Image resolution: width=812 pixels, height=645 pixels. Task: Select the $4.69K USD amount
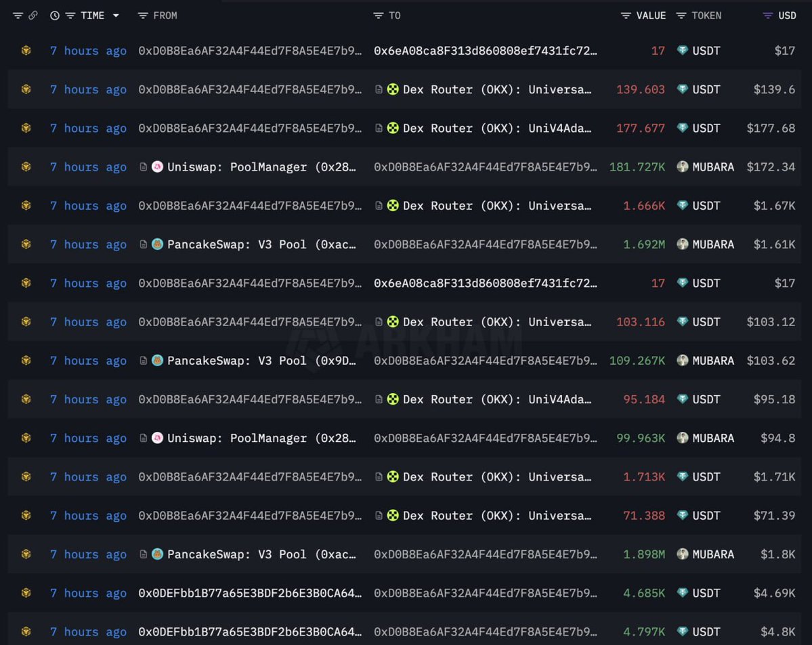tap(774, 594)
